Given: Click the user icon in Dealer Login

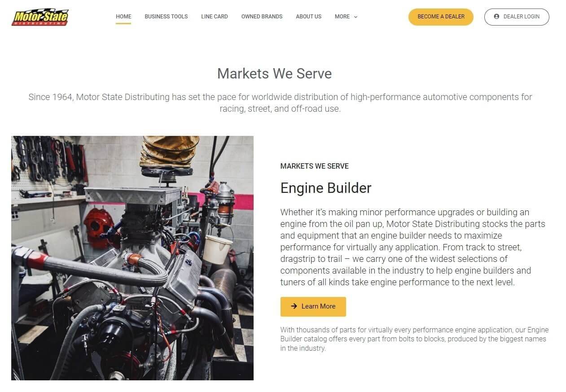Looking at the screenshot, I should pos(496,17).
